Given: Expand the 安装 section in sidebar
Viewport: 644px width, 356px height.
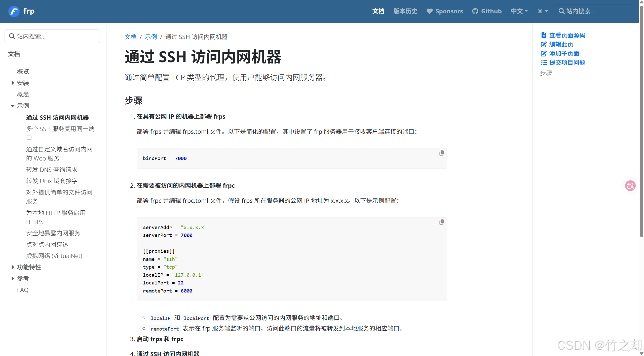Looking at the screenshot, I should coord(13,83).
